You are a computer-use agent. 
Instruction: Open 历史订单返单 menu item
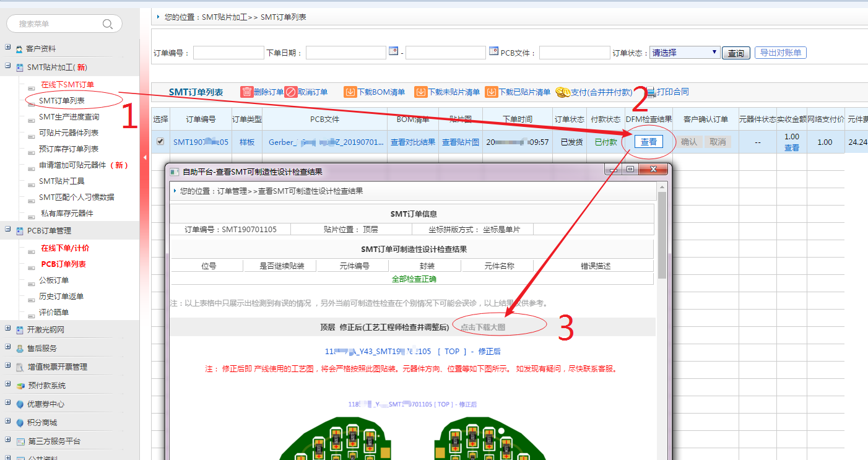pos(61,296)
